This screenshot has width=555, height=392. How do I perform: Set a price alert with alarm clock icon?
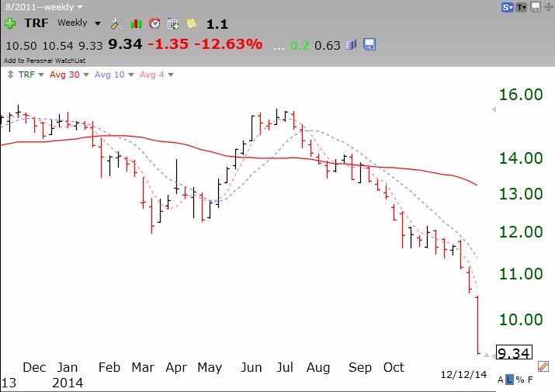[154, 23]
